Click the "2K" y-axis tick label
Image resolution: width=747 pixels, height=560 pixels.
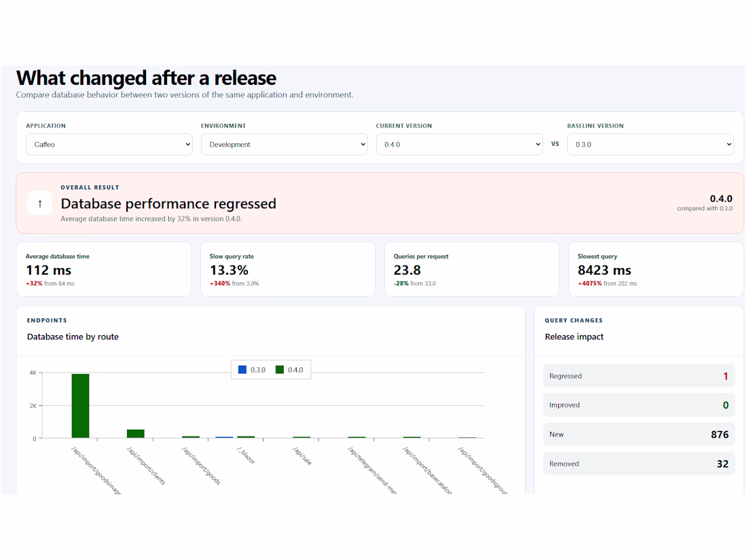tap(33, 406)
